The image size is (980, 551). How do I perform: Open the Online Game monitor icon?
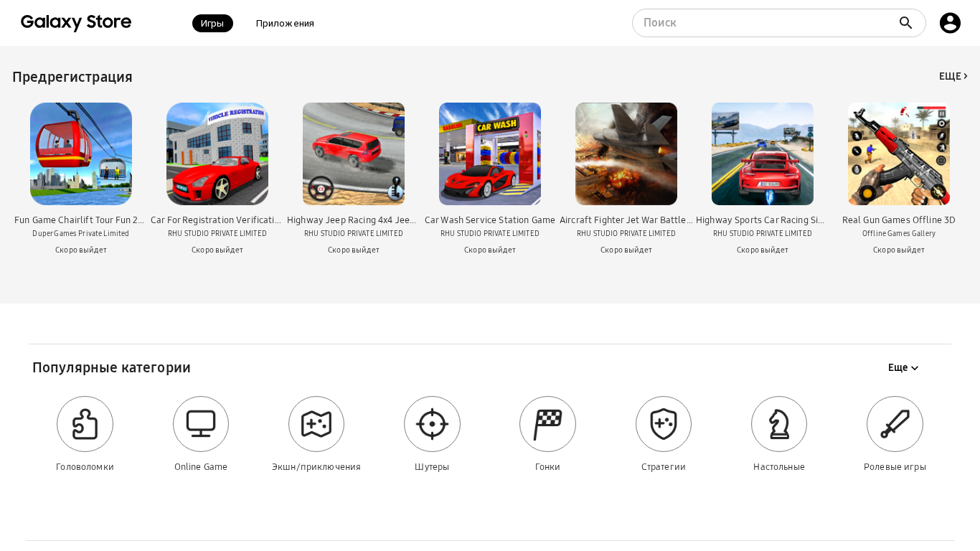tap(201, 424)
